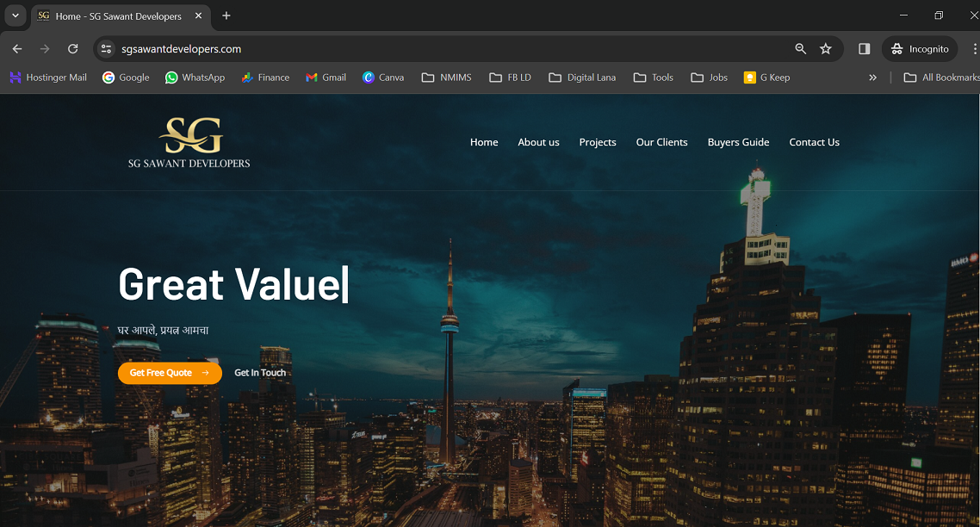The image size is (980, 527).
Task: View site information icon in address bar
Action: (x=107, y=49)
